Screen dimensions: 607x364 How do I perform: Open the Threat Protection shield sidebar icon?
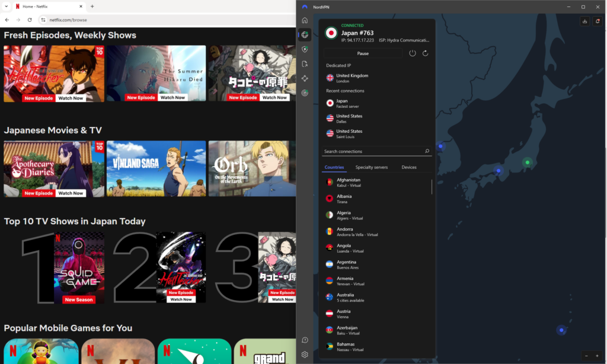point(305,49)
